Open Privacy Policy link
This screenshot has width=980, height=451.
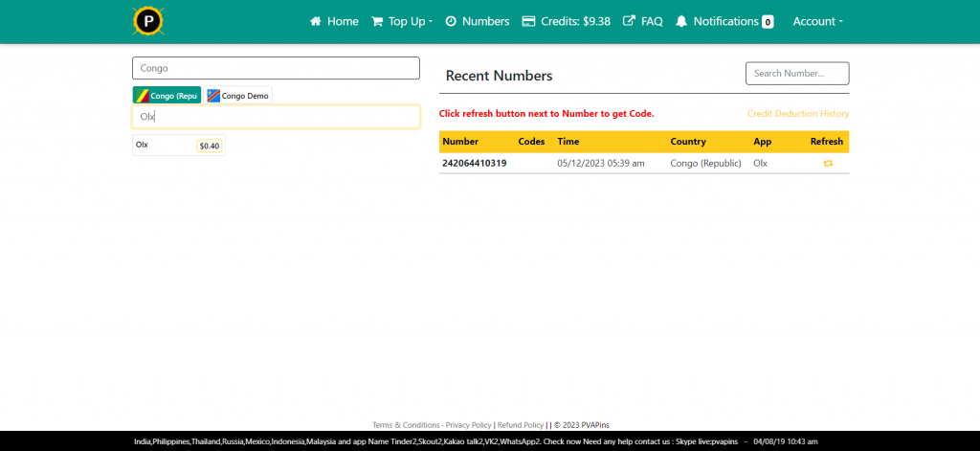[x=468, y=425]
